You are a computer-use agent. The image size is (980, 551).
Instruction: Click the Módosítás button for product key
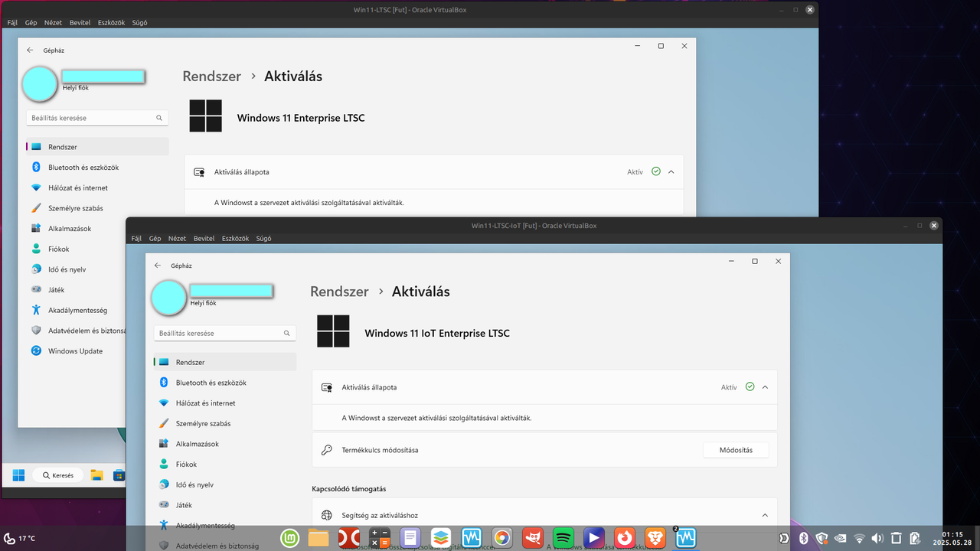735,450
